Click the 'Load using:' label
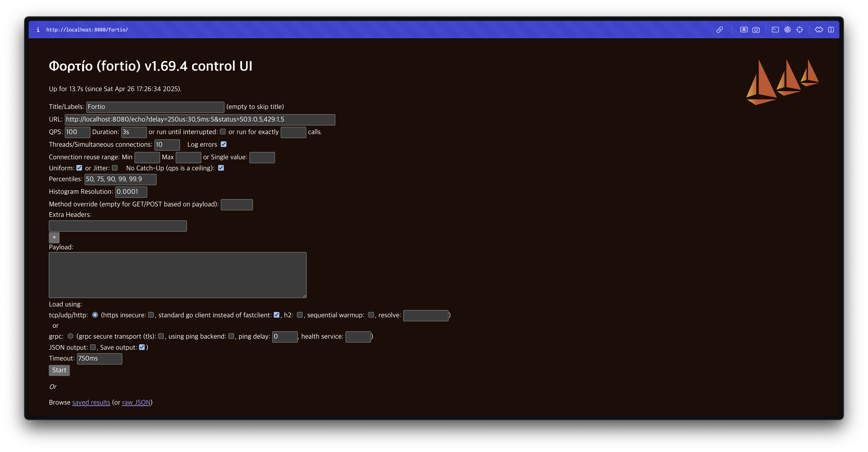 click(x=65, y=304)
